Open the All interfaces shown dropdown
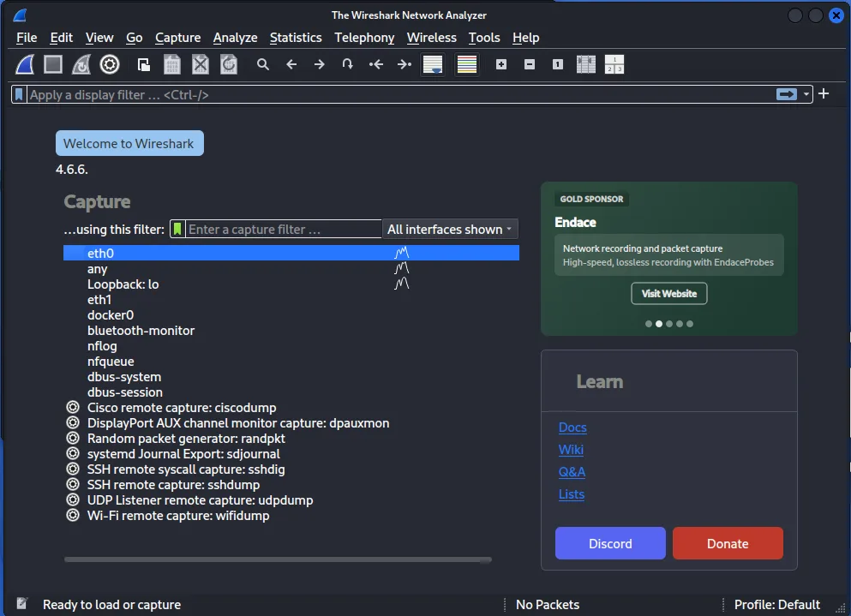 coord(450,229)
